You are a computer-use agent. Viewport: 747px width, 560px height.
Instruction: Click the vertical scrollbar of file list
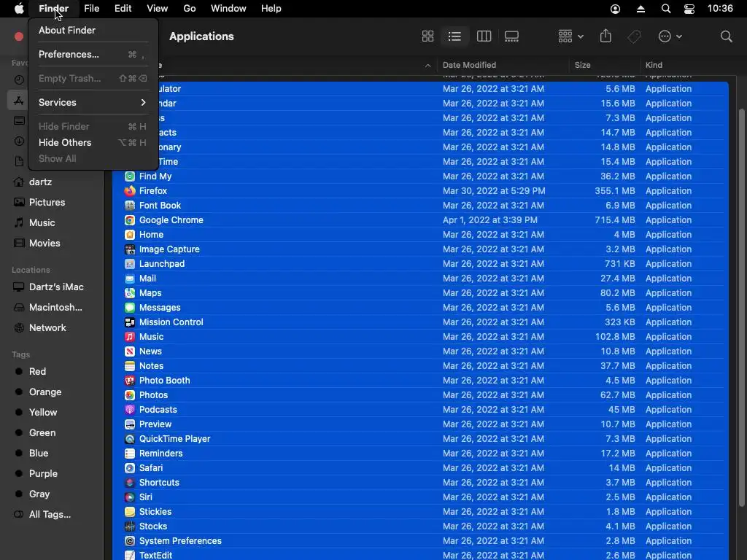point(741,308)
